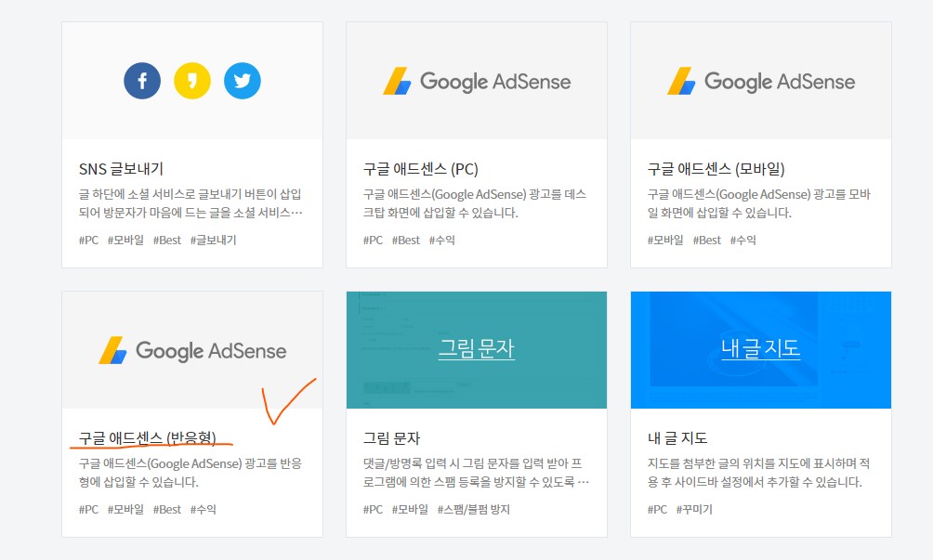Click the 내 글 지도 description text
The width and height of the screenshot is (933, 560).
point(759,473)
